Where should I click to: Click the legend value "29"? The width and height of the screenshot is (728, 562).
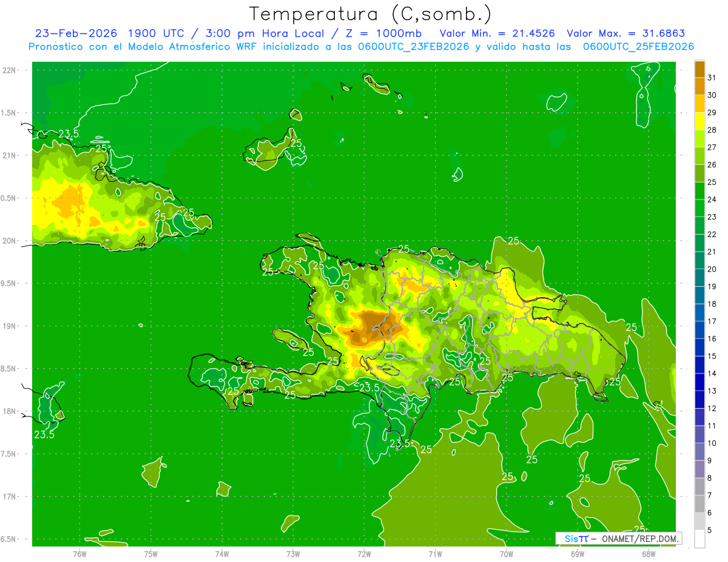tap(712, 113)
